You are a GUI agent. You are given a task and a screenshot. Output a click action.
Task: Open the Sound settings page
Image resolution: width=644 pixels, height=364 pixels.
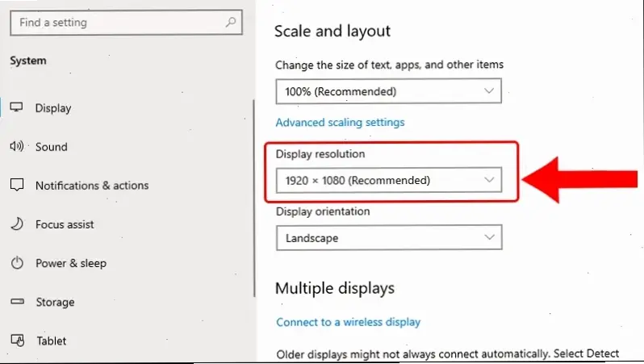52,147
